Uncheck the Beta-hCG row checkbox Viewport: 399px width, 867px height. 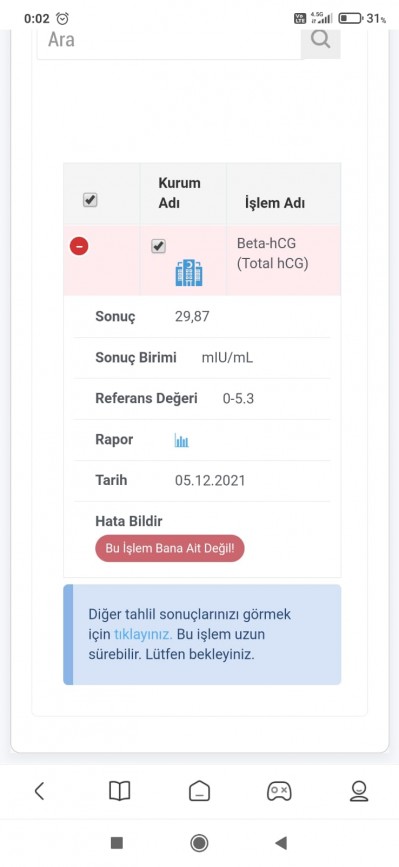coord(159,246)
